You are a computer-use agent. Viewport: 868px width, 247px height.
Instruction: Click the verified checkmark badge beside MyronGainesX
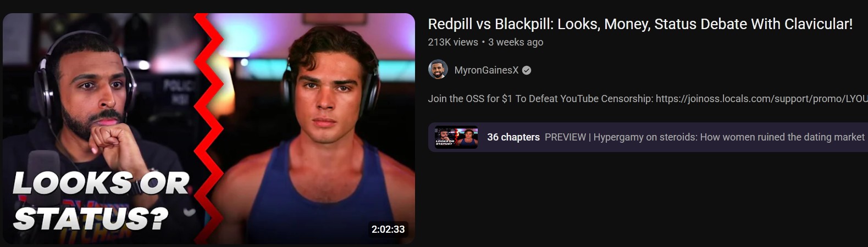[527, 70]
